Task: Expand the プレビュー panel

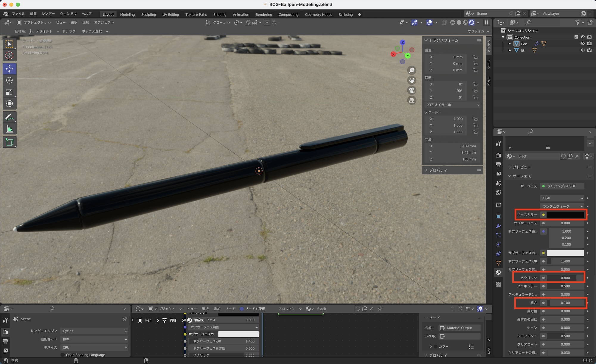Action: [521, 167]
